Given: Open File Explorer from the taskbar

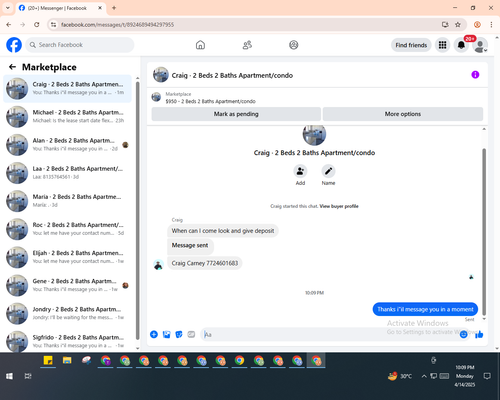Looking at the screenshot, I should click(67, 361).
